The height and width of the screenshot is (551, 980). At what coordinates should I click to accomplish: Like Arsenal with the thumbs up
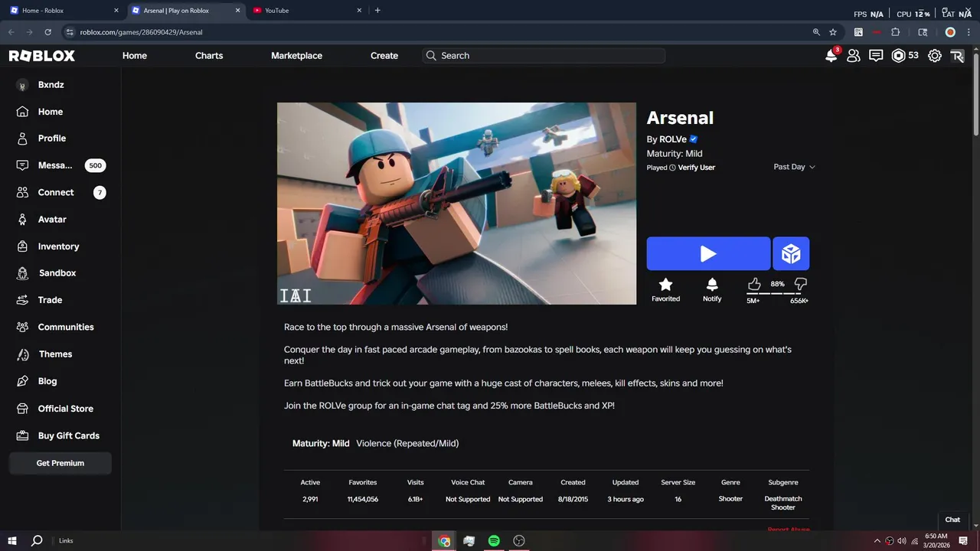click(754, 285)
